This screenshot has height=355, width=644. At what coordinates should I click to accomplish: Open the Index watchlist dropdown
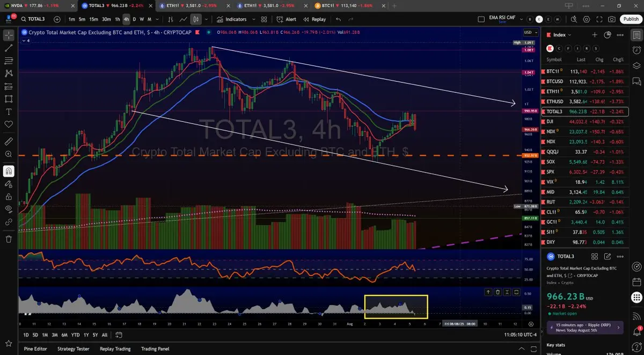(x=559, y=34)
